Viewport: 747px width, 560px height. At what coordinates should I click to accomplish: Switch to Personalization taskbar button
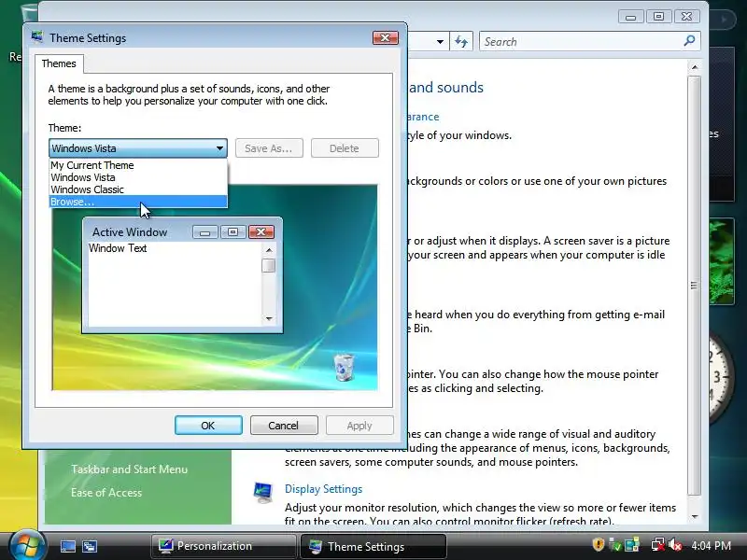click(224, 546)
